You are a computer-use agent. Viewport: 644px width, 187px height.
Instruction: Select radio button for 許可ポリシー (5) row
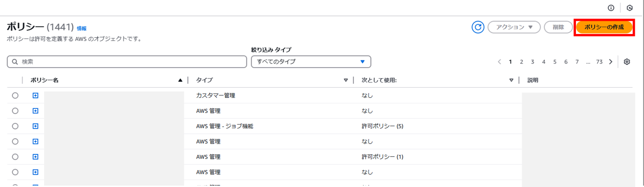(x=15, y=126)
